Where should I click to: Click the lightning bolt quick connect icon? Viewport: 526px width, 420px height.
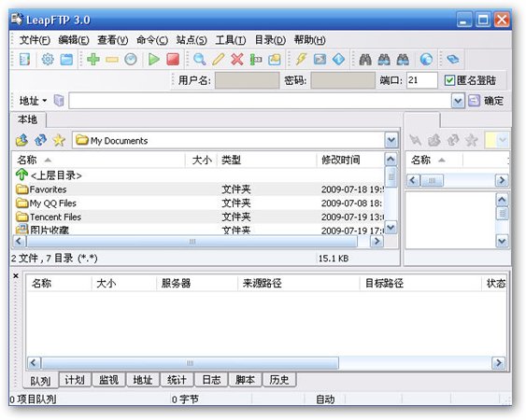301,60
